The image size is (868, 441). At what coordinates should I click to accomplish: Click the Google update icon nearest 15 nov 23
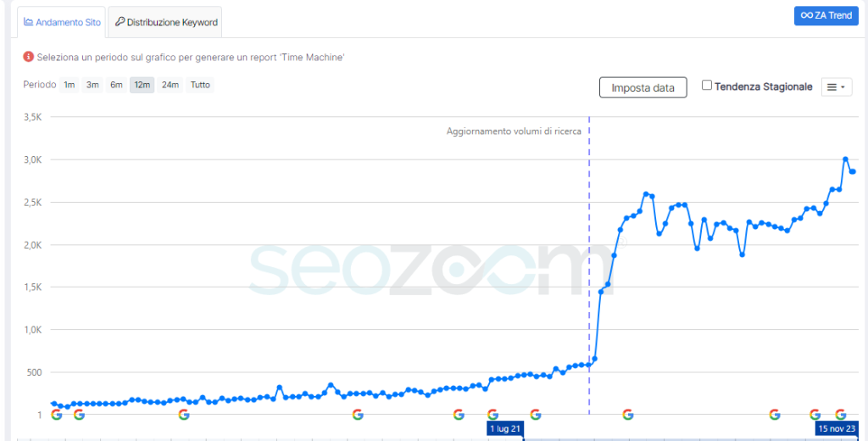point(840,415)
